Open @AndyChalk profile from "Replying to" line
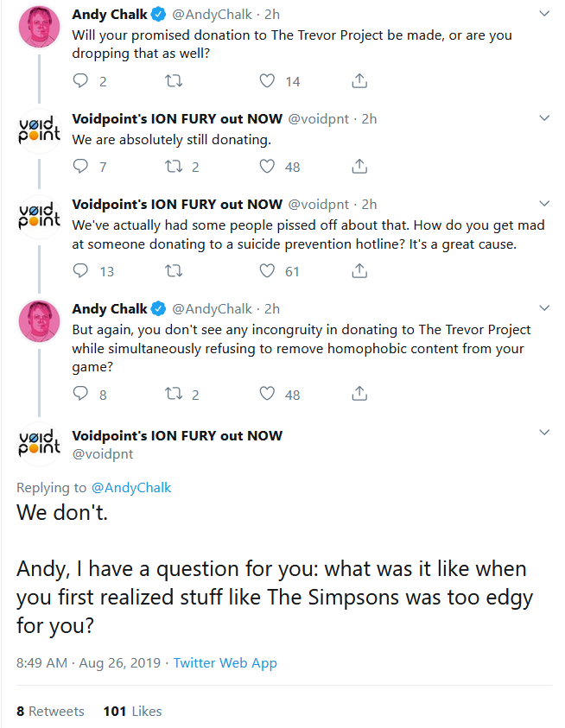This screenshot has height=728, width=565. (131, 488)
